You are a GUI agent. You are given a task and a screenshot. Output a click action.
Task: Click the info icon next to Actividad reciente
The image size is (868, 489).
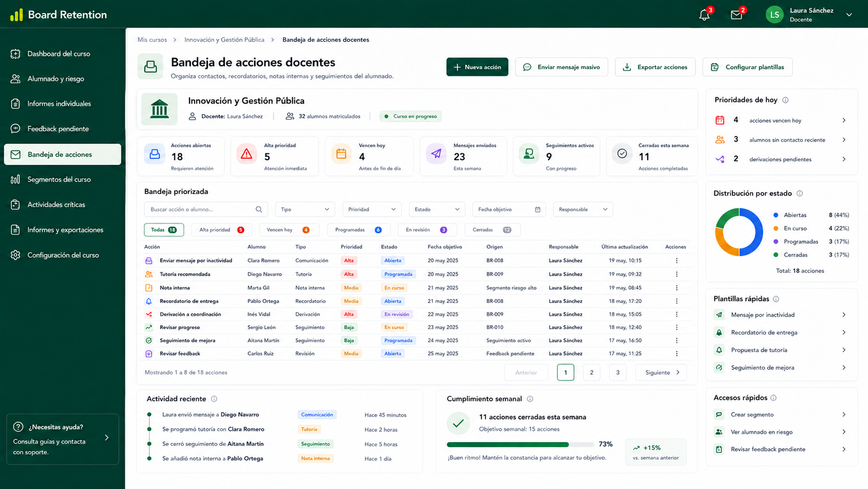click(214, 399)
